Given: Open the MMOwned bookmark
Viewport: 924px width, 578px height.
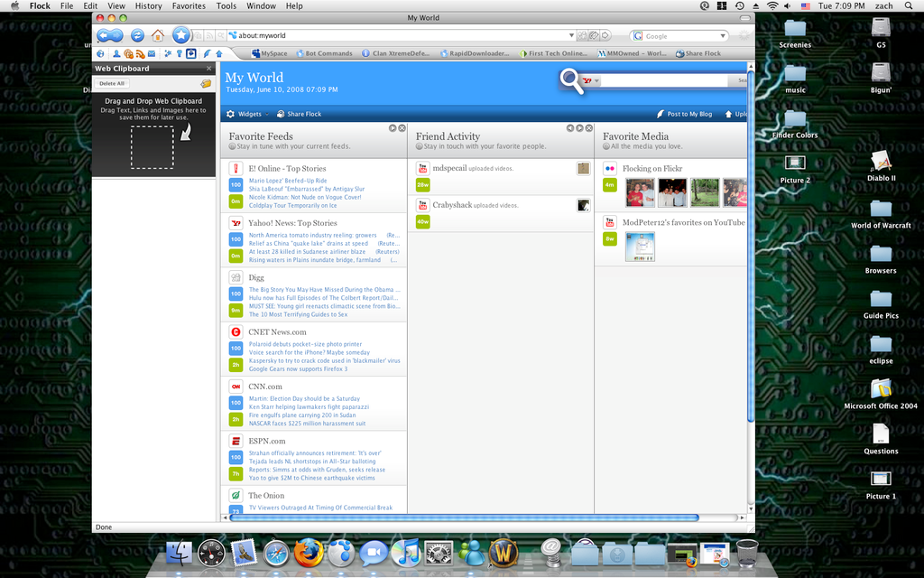Looking at the screenshot, I should pos(633,53).
